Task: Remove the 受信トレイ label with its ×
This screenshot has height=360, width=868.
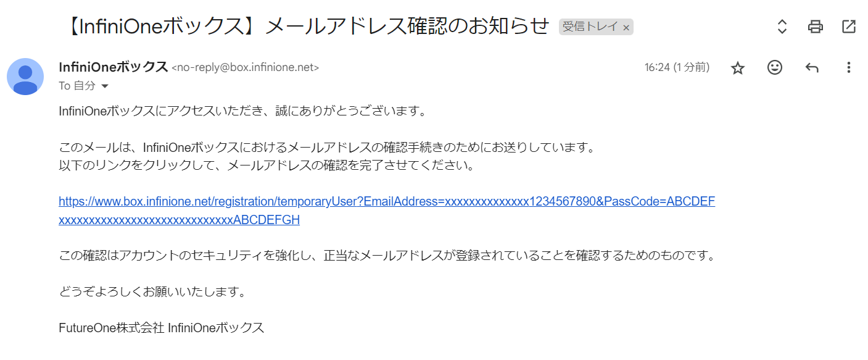Action: point(626,28)
